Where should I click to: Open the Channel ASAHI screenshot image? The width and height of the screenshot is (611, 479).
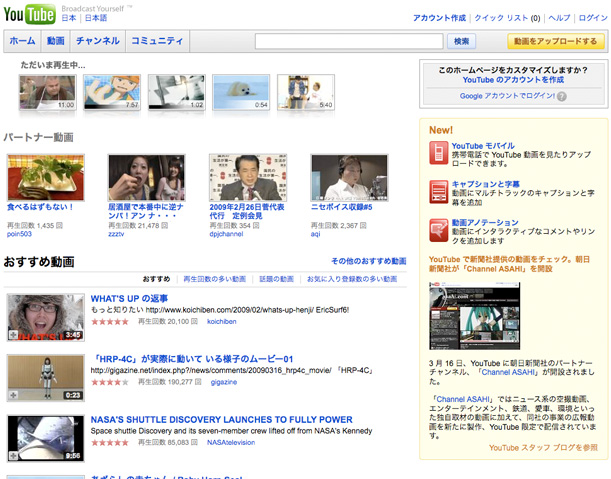pyautogui.click(x=474, y=316)
